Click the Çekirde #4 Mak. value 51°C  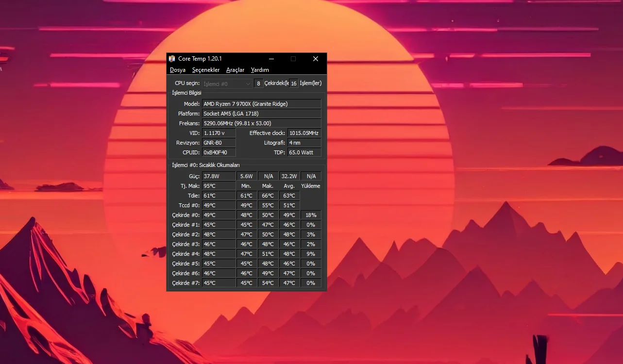tap(268, 254)
